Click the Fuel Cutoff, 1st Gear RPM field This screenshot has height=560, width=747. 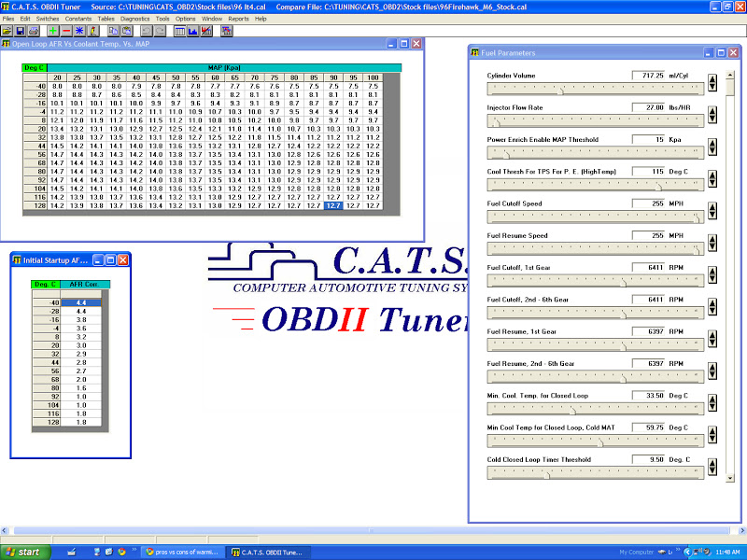click(648, 267)
